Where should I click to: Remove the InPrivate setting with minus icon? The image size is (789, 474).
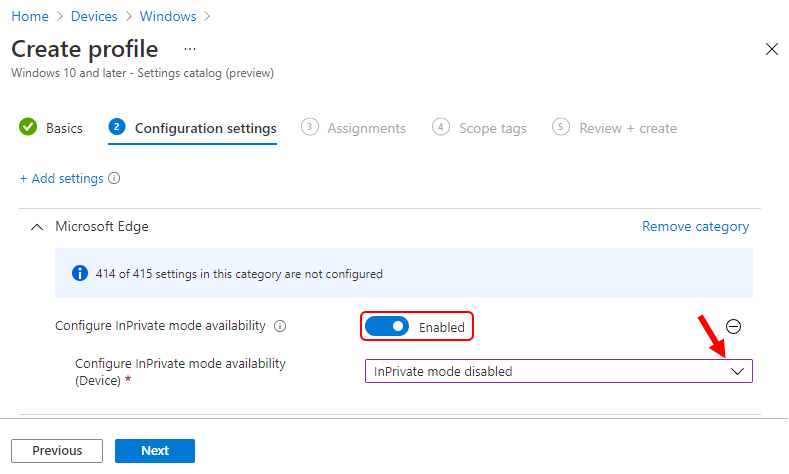click(x=733, y=327)
